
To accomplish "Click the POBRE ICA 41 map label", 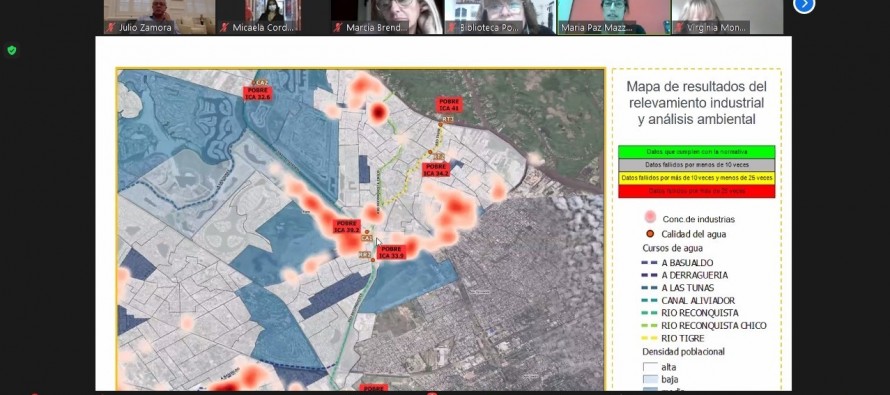I will [448, 105].
